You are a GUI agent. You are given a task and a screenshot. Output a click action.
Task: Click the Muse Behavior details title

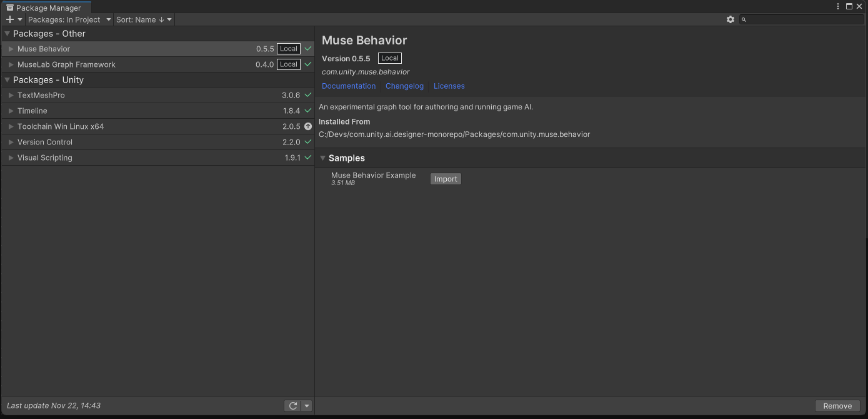pyautogui.click(x=364, y=40)
